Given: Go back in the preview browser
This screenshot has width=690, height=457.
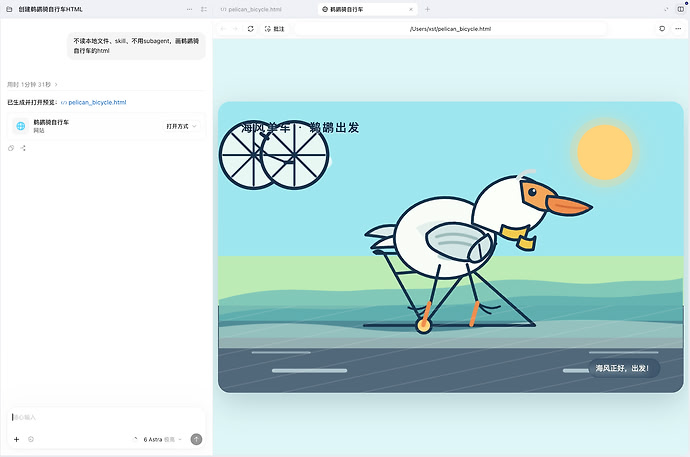Looking at the screenshot, I should pos(223,29).
